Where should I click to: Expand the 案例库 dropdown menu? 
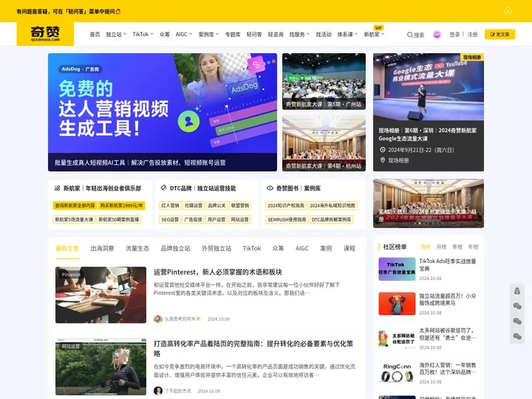208,34
